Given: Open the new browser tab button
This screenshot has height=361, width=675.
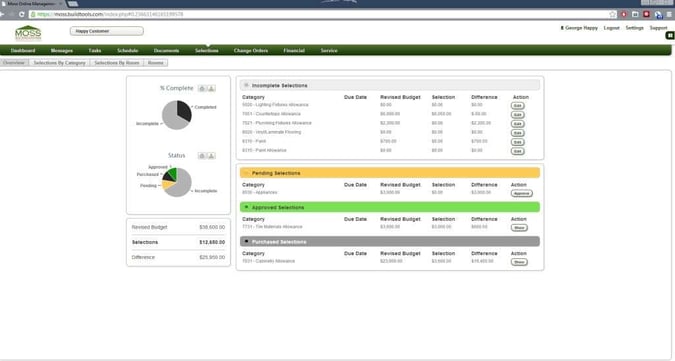Looking at the screenshot, I should (x=72, y=3).
